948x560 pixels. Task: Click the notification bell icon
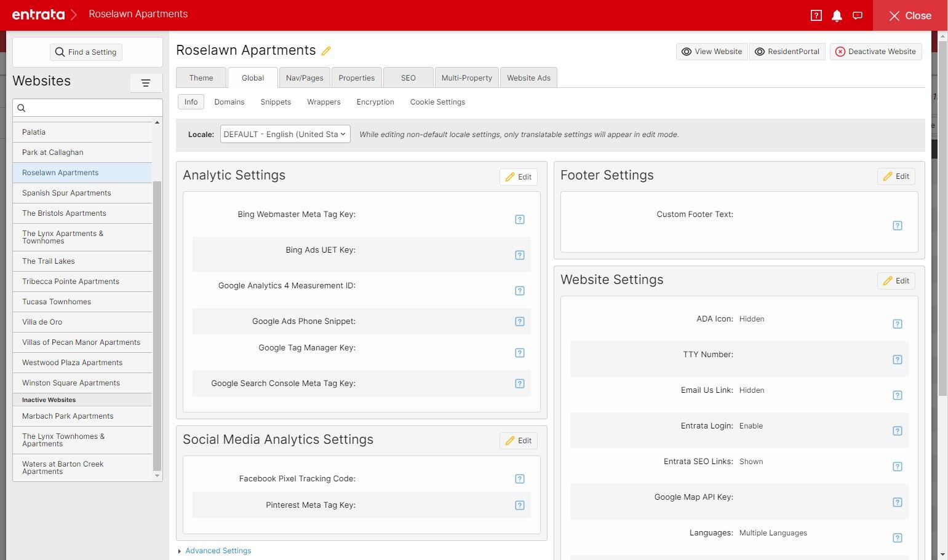point(837,16)
